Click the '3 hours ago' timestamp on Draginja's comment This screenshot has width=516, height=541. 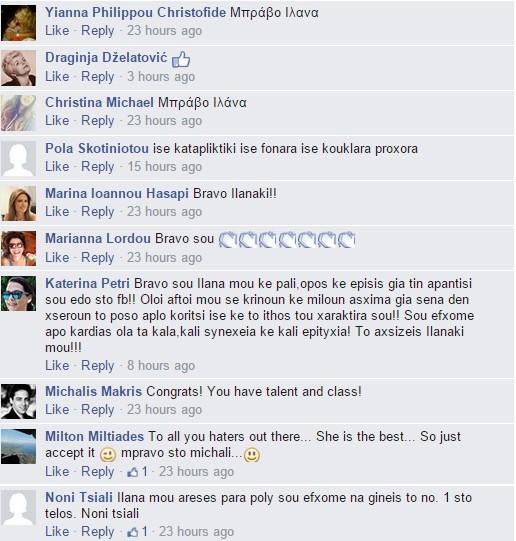point(161,77)
